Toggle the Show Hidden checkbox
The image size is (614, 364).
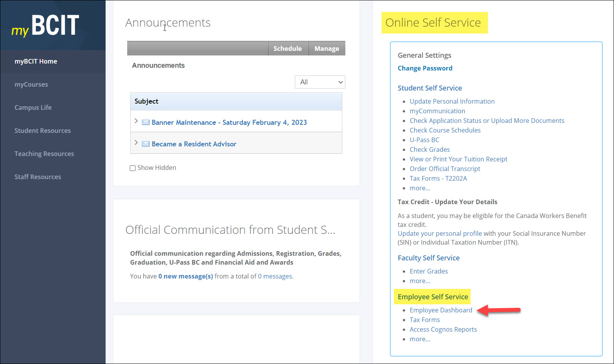click(x=133, y=168)
